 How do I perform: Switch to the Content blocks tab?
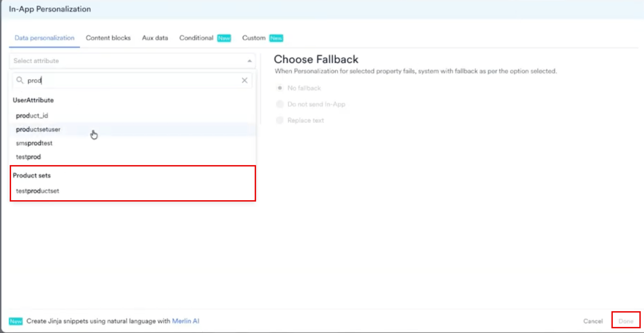pos(108,38)
